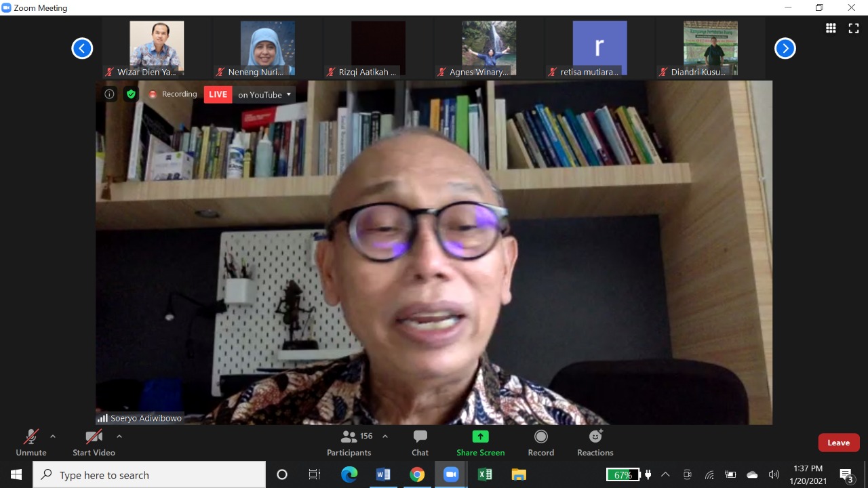
Task: Click the green Share Screen button
Action: (x=480, y=443)
